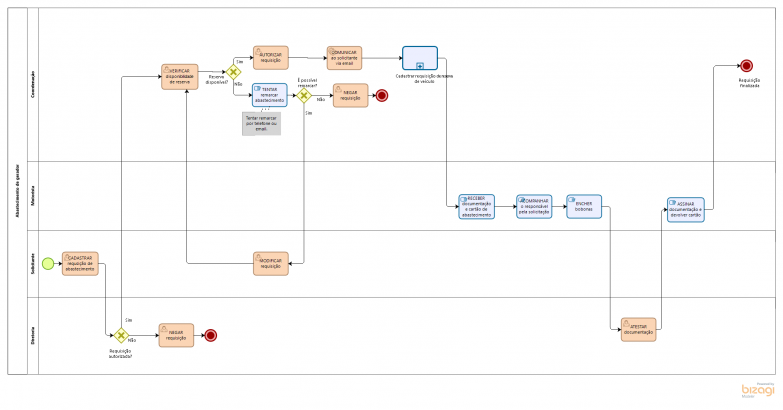This screenshot has height=410, width=783.
Task: Click end event in the Diretoria lane
Action: pos(211,336)
